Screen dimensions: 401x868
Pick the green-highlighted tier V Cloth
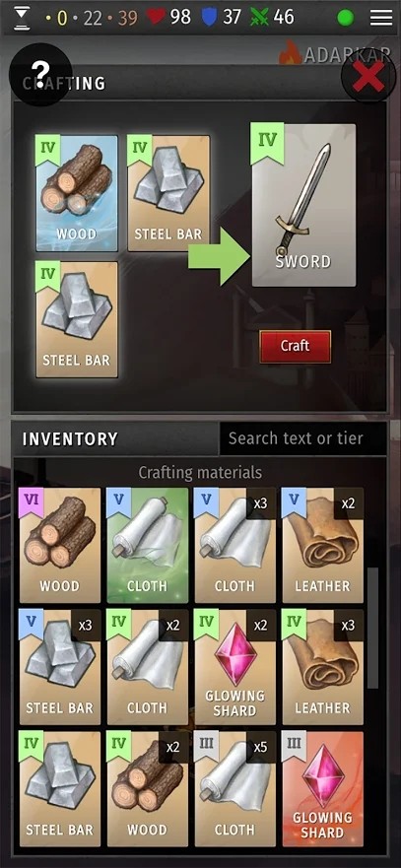click(148, 545)
